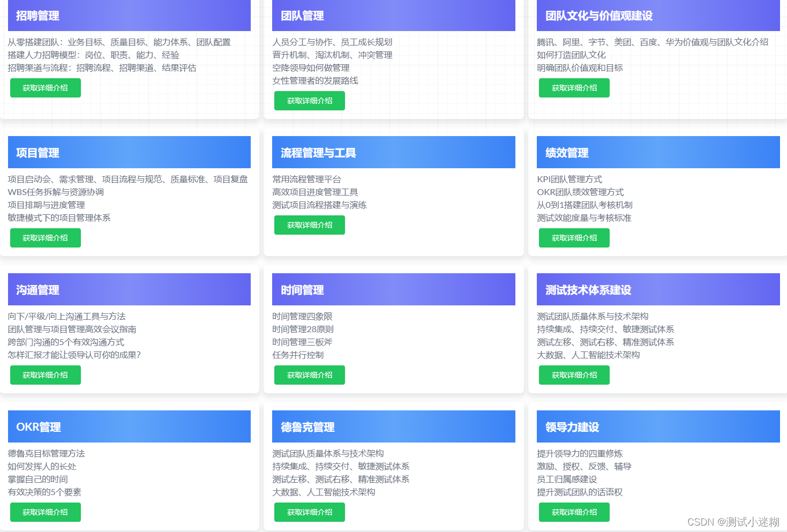Click 获取详细介绍 under 团队文化与价值观建设
787x532 pixels.
coord(574,88)
